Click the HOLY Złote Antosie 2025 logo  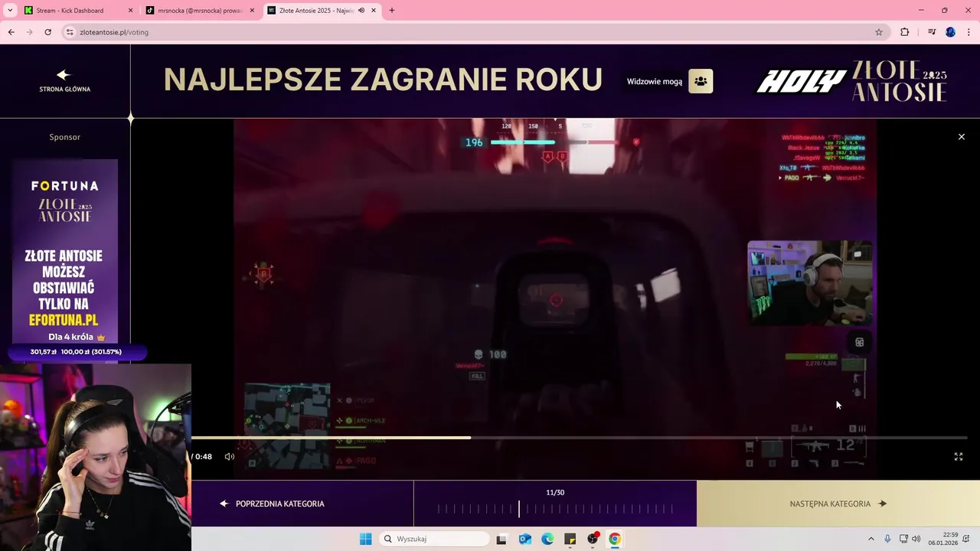point(851,81)
